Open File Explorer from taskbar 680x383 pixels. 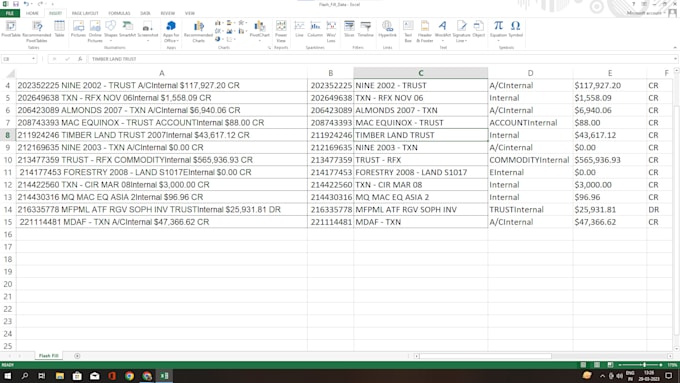[x=60, y=376]
